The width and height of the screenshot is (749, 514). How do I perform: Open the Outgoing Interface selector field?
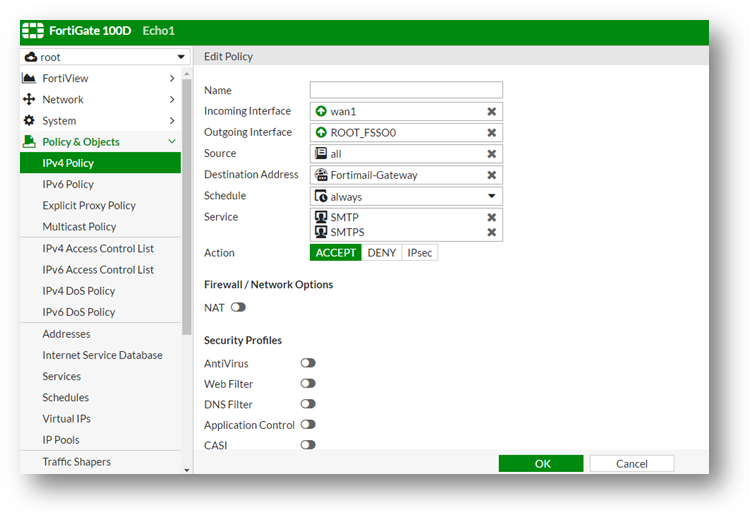click(x=406, y=132)
